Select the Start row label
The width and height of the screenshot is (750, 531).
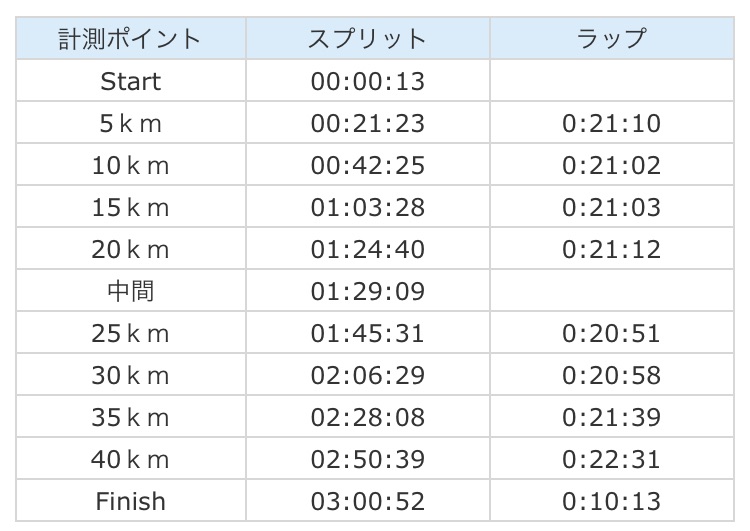(x=130, y=81)
